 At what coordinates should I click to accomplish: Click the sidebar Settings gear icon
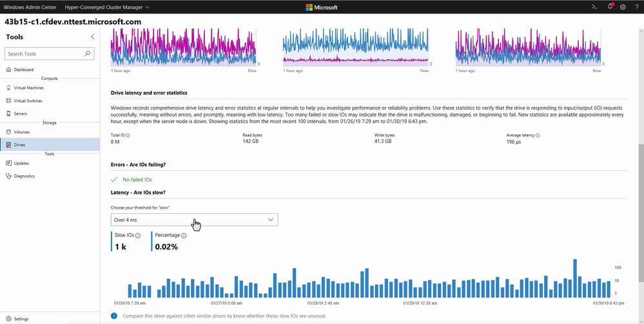[8, 319]
